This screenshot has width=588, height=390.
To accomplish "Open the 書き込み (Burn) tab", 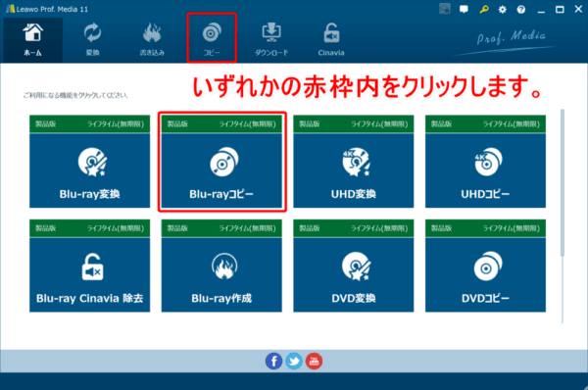I will pos(152,40).
